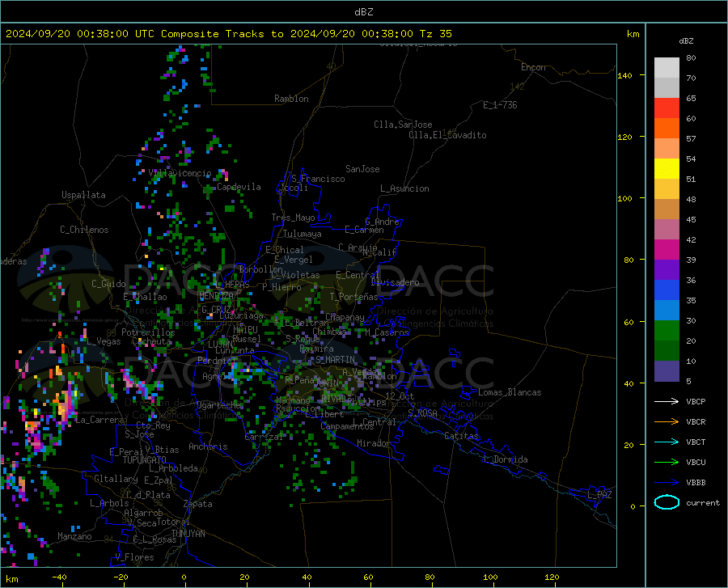Click the Gltallary label on map
Viewport: 728px width, 588px height.
[116, 479]
